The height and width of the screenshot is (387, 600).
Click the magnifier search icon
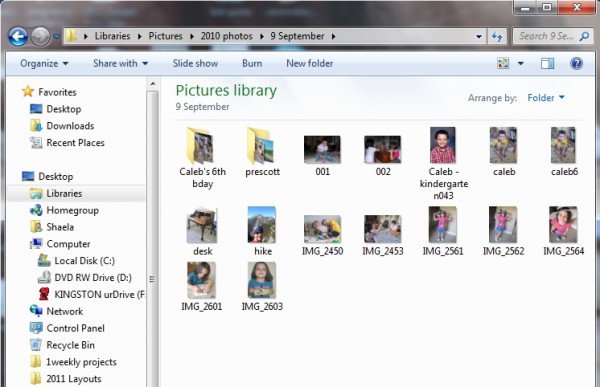[584, 36]
